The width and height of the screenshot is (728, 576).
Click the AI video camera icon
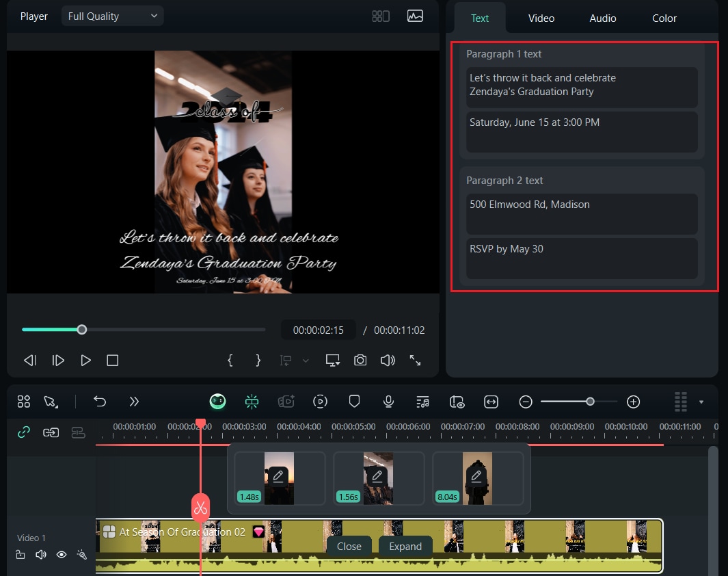pos(286,402)
